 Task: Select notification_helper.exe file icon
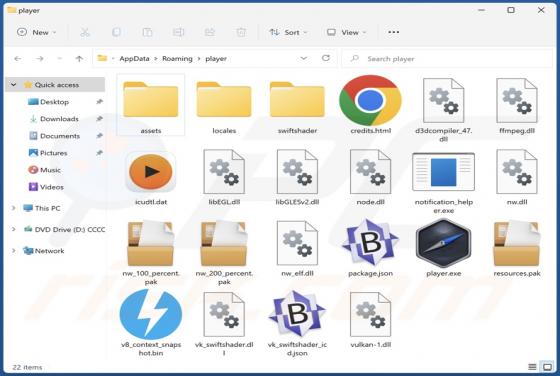(444, 172)
